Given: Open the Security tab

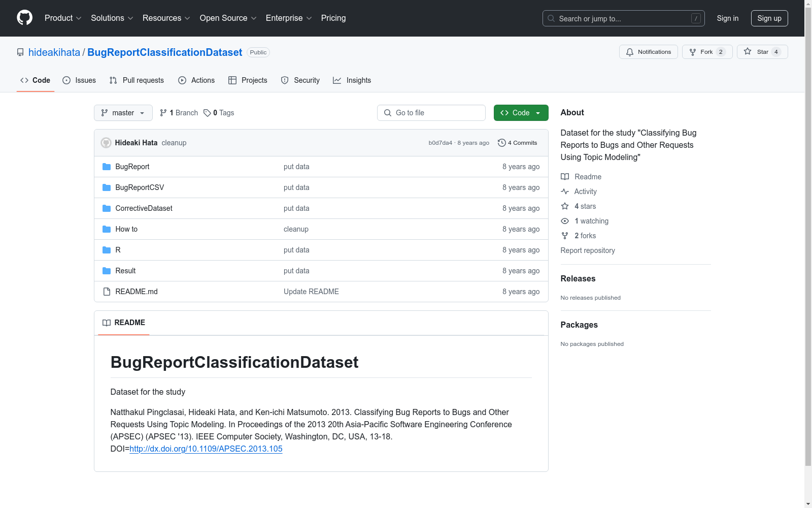Looking at the screenshot, I should (x=300, y=80).
